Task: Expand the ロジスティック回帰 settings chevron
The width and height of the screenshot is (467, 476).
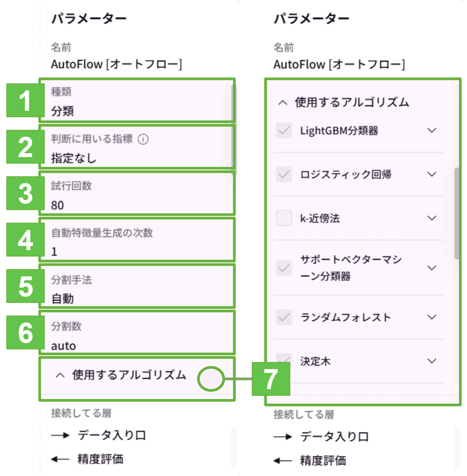Action: (432, 174)
